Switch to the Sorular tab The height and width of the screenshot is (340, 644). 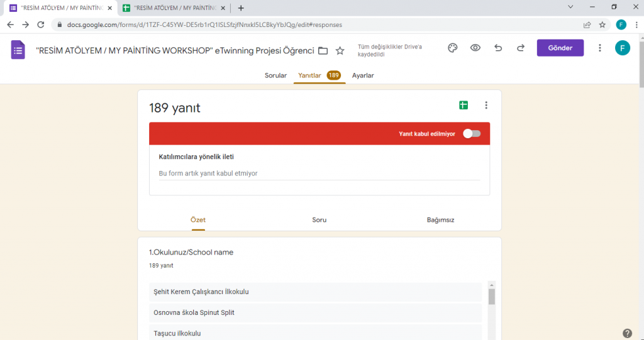click(275, 75)
